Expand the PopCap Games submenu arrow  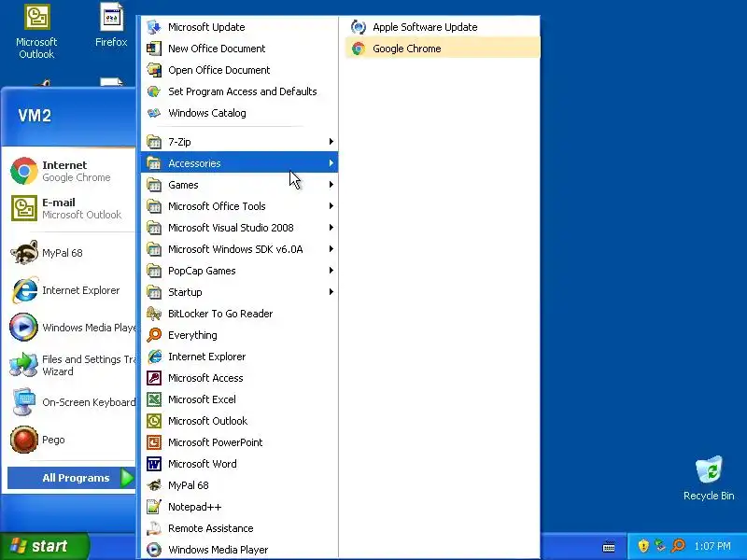(x=331, y=270)
